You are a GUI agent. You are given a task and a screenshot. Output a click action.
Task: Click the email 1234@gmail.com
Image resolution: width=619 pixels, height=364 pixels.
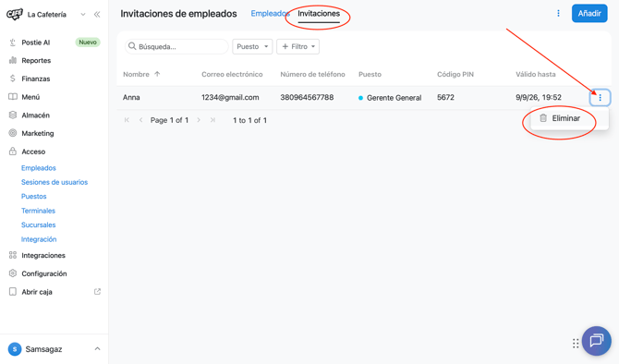[230, 98]
